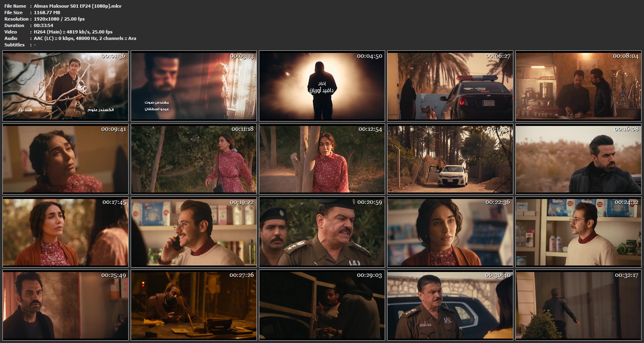Viewport: 644px width, 343px height.
Task: Open the officers thumbnail at 00:20:59
Action: [x=322, y=232]
